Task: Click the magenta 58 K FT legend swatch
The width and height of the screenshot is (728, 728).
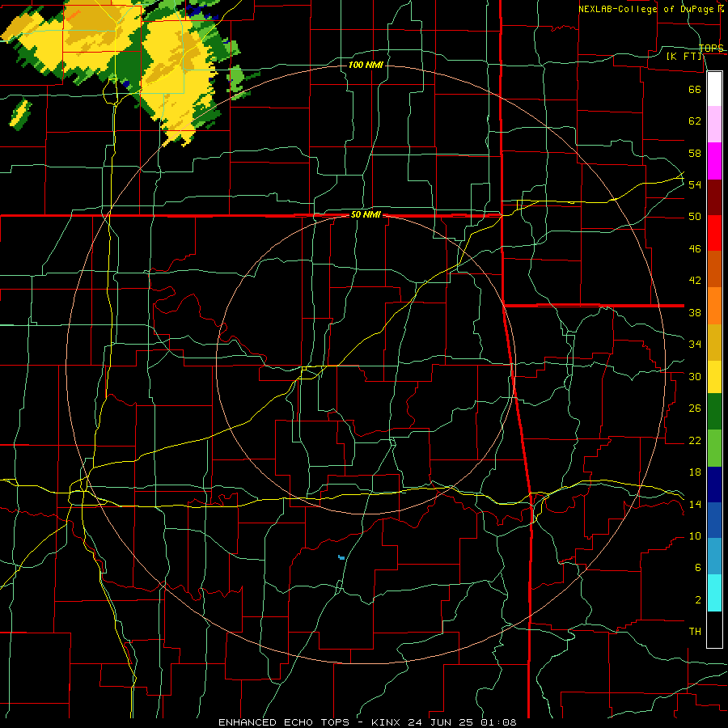Action: pos(714,161)
